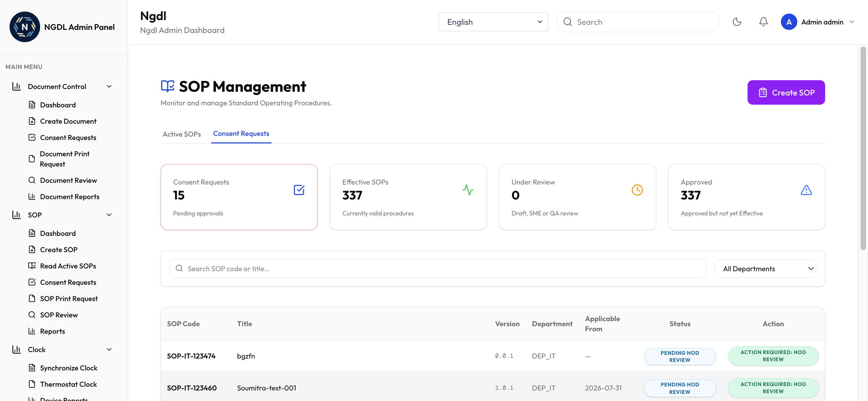Click the SOP Review magnifier icon
This screenshot has width=868, height=401.
(32, 315)
